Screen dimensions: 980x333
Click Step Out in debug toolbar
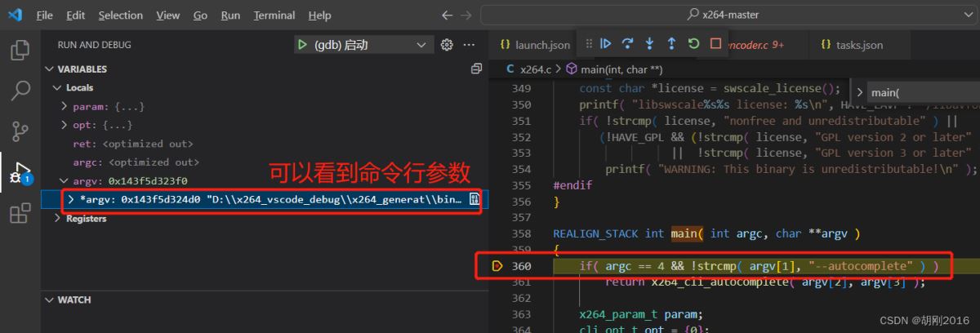(x=671, y=43)
